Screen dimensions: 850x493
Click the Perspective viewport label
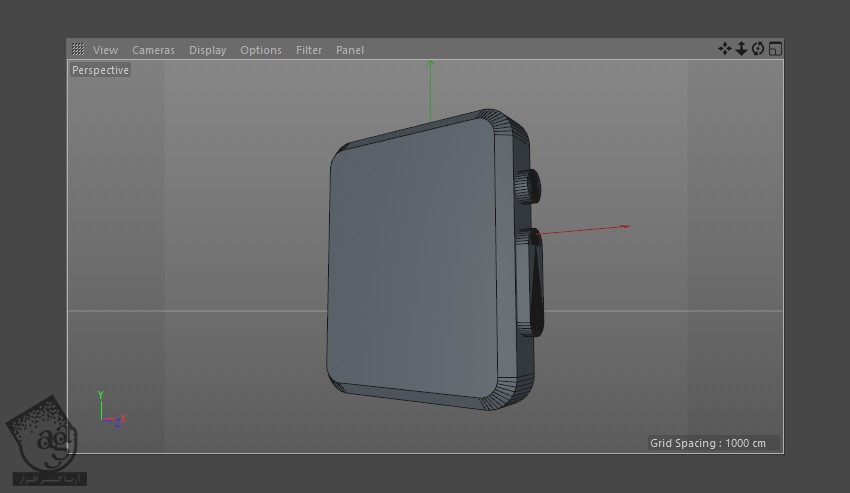pos(100,70)
